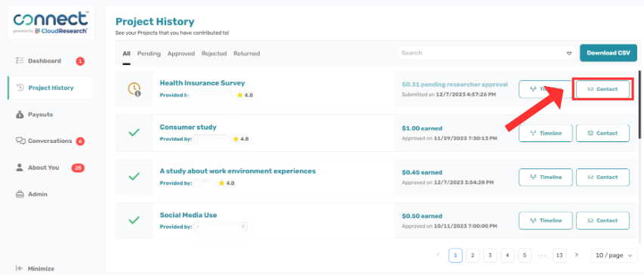644x275 pixels.
Task: Collapse the sidebar with Minimize
Action: click(35, 268)
